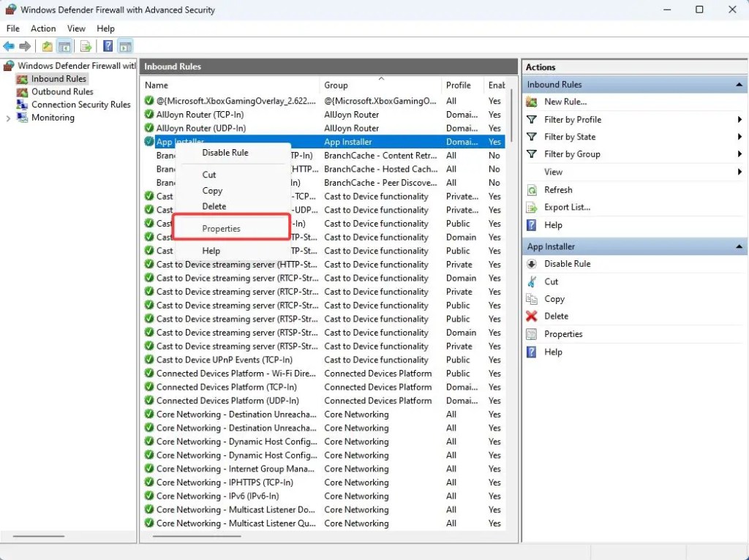Click the funnel icon beside Filter by State
This screenshot has height=560, width=749.
pyautogui.click(x=532, y=137)
